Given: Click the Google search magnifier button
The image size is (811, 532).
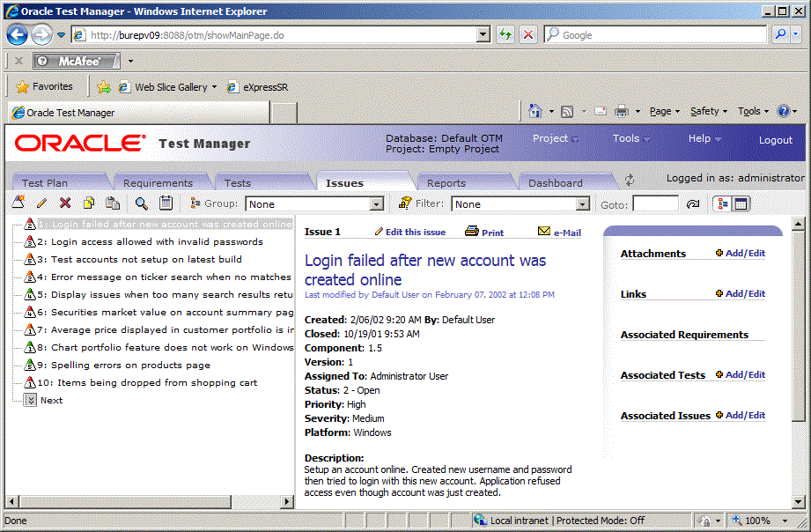Looking at the screenshot, I should (780, 34).
